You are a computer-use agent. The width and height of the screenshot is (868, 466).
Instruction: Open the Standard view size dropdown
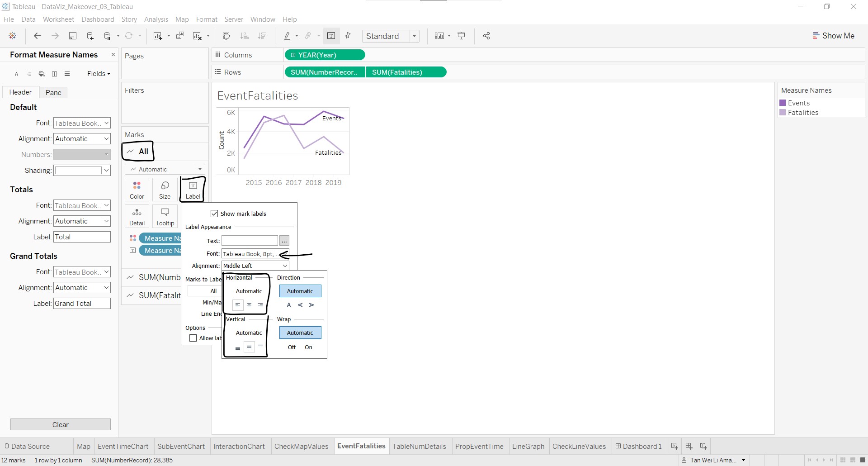391,36
